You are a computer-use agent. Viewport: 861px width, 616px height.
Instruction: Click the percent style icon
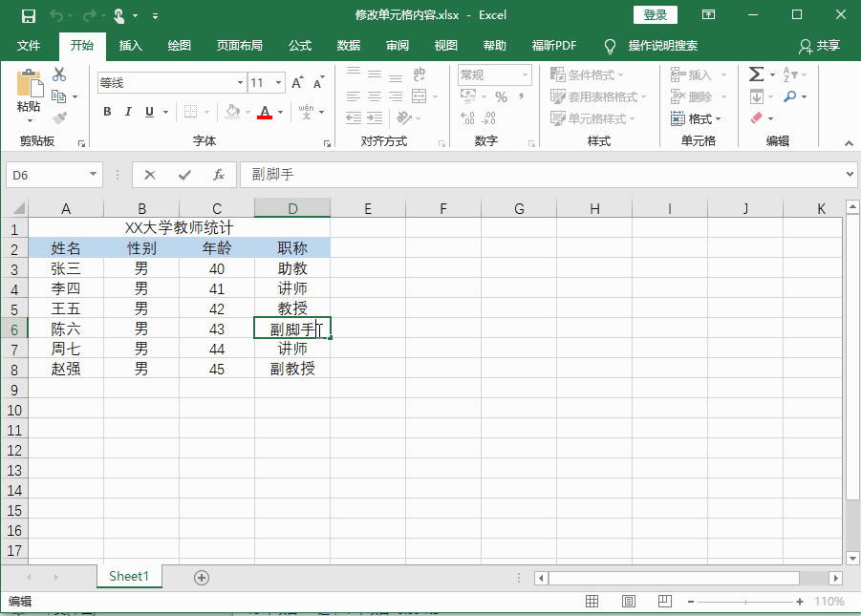coord(501,96)
